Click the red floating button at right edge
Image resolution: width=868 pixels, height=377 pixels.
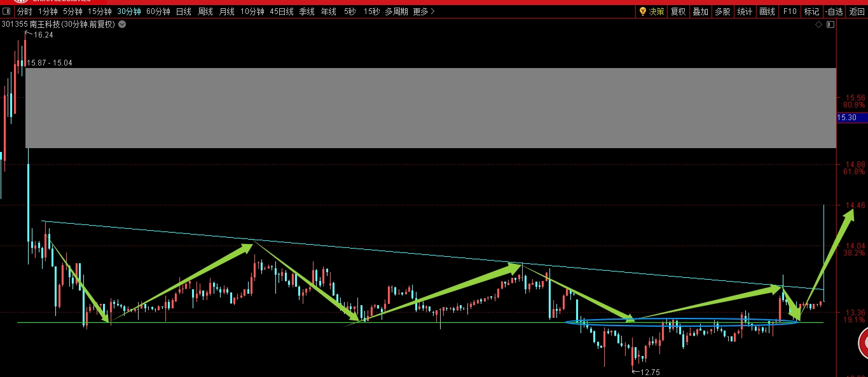[863, 344]
